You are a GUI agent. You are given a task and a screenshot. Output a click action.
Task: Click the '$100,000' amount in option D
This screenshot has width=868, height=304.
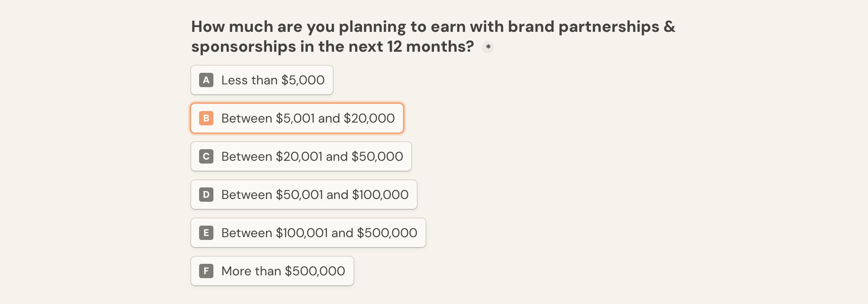tap(380, 195)
